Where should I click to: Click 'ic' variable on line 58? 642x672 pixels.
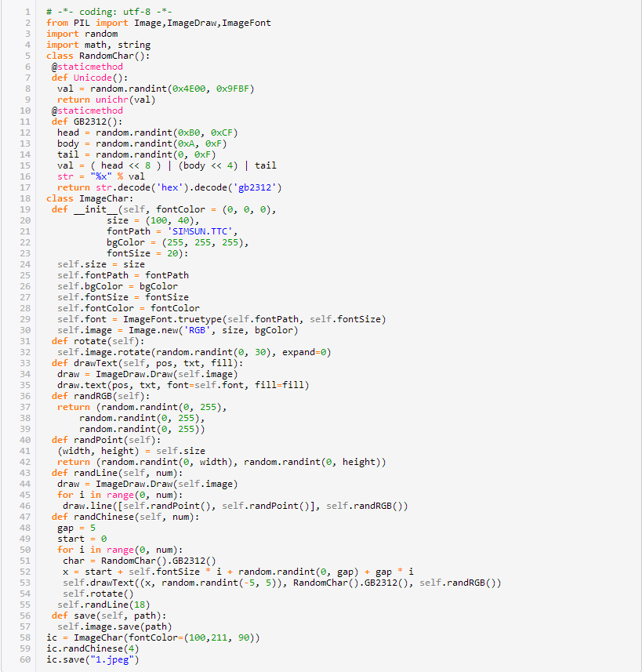click(x=52, y=637)
